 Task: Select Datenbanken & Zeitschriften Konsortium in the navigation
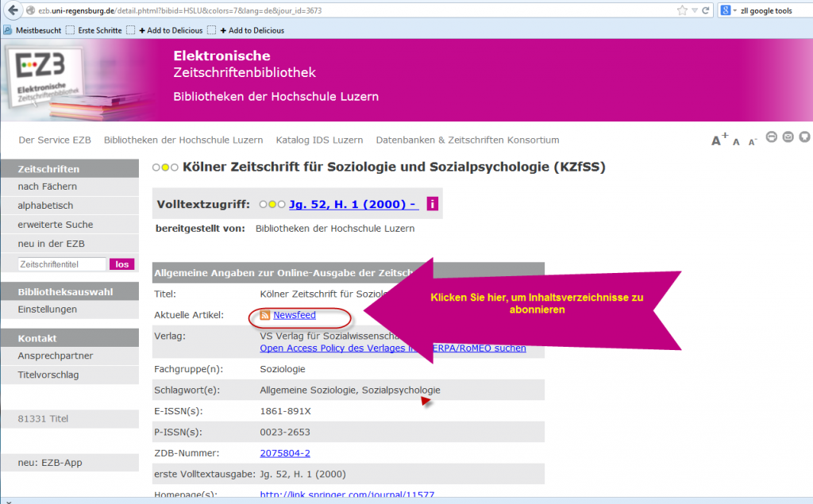point(464,140)
